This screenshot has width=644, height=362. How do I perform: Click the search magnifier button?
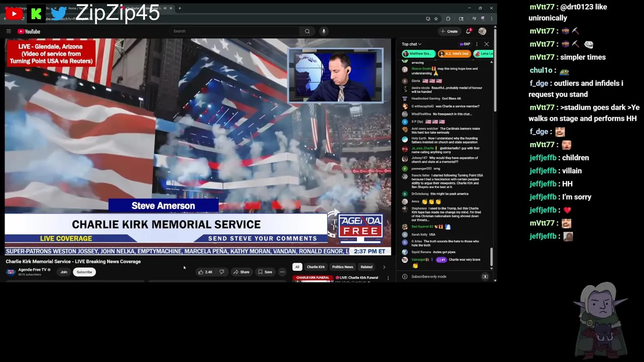tap(307, 31)
